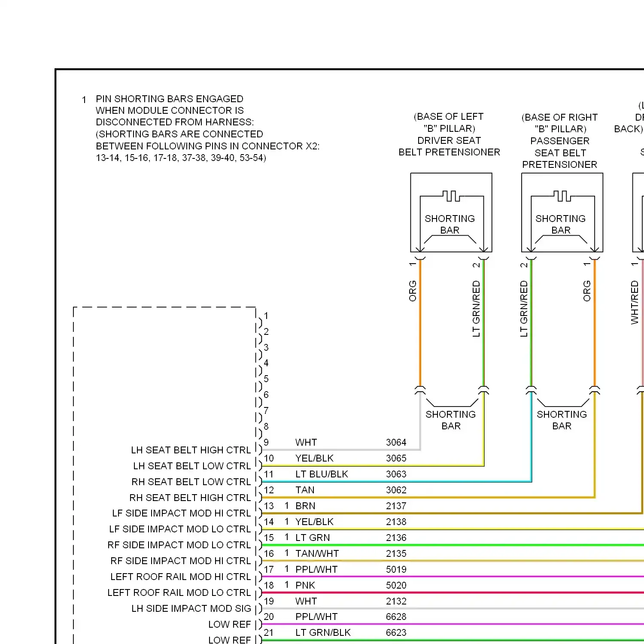Click the 'DRIVER SEAT BELT PRETENSIONER' heading
The width and height of the screenshot is (644, 644).
coord(449,146)
